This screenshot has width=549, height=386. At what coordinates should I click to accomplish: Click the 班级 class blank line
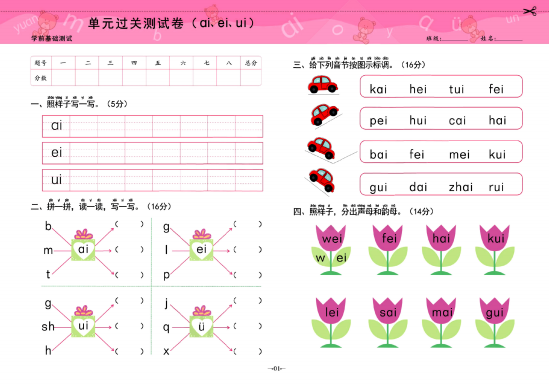pyautogui.click(x=454, y=40)
